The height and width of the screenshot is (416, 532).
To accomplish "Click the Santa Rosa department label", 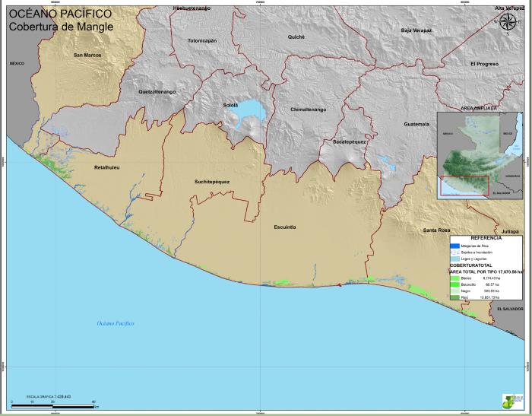I will click(x=438, y=230).
